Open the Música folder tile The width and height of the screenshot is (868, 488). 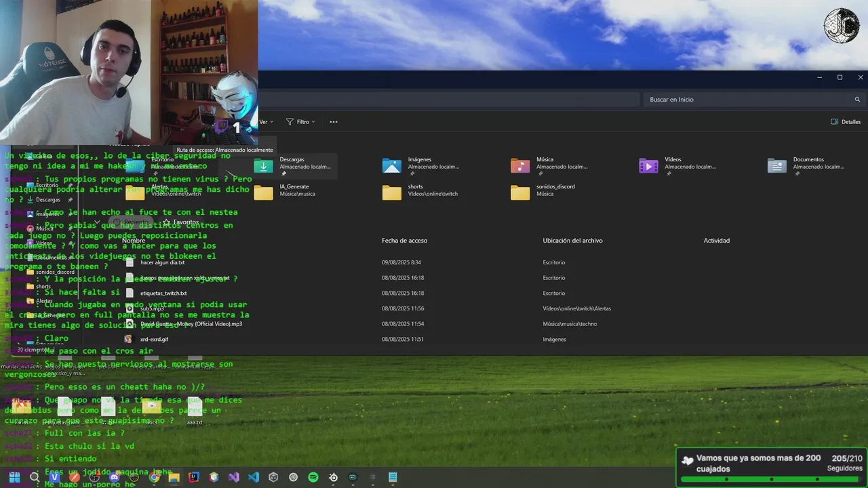click(x=552, y=165)
